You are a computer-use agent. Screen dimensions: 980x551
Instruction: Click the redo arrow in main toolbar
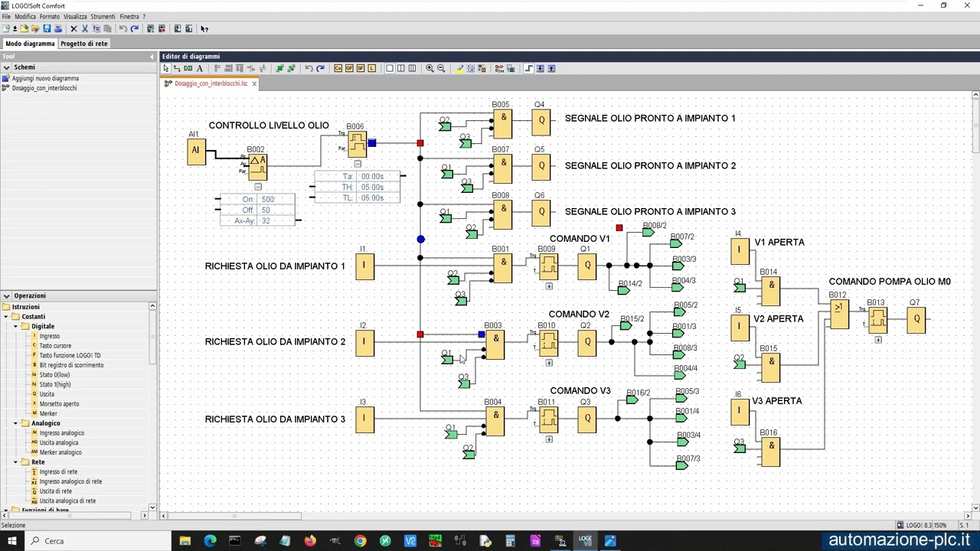click(135, 28)
